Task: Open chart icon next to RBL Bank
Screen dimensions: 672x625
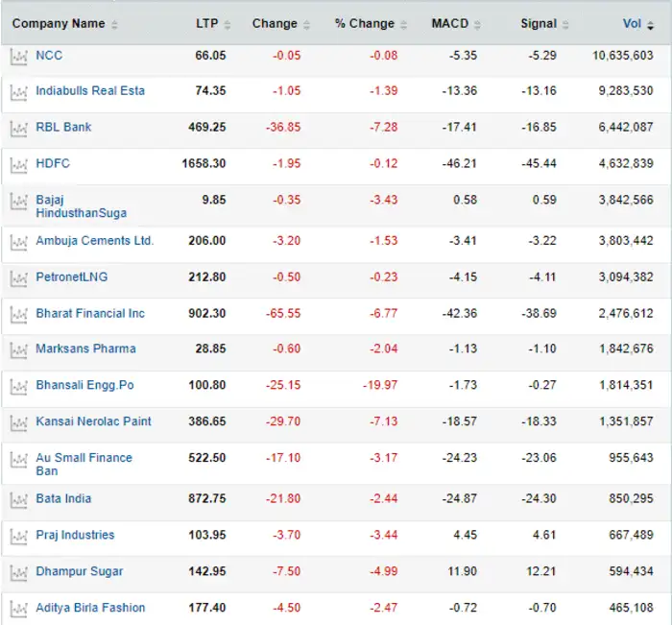Action: pyautogui.click(x=18, y=129)
